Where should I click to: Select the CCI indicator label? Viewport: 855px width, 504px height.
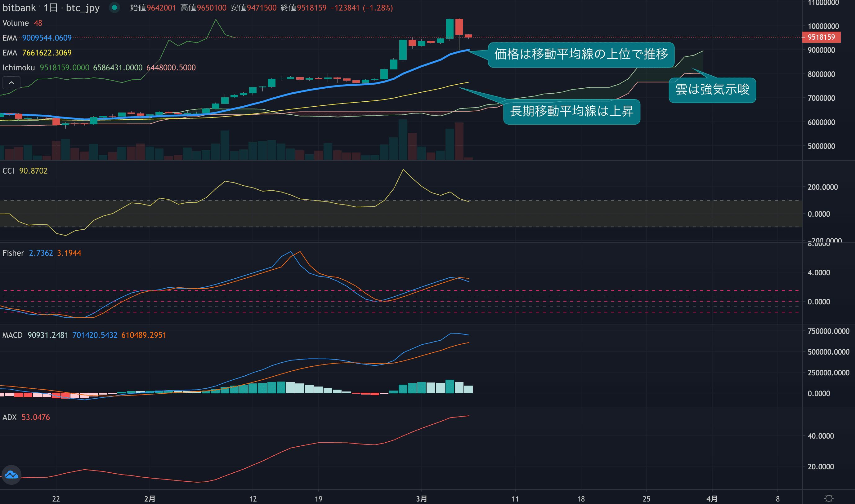pos(8,170)
